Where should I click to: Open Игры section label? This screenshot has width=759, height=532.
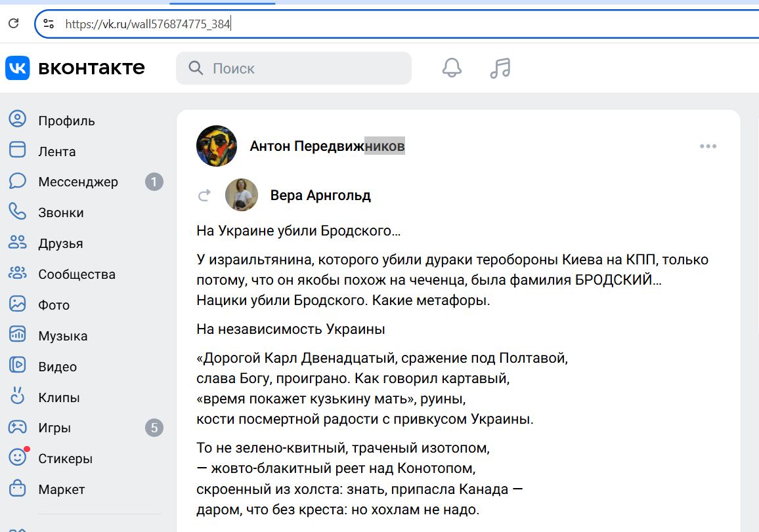click(x=54, y=428)
